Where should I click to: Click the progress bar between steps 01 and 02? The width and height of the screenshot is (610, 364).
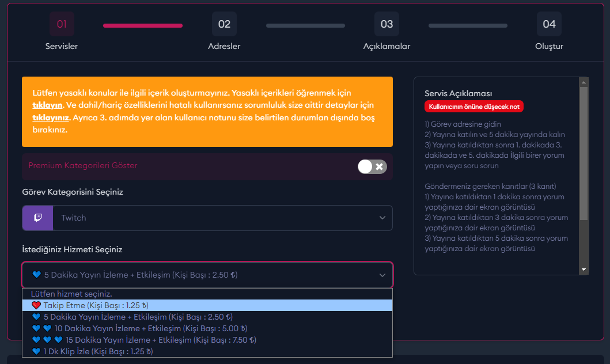tap(143, 26)
